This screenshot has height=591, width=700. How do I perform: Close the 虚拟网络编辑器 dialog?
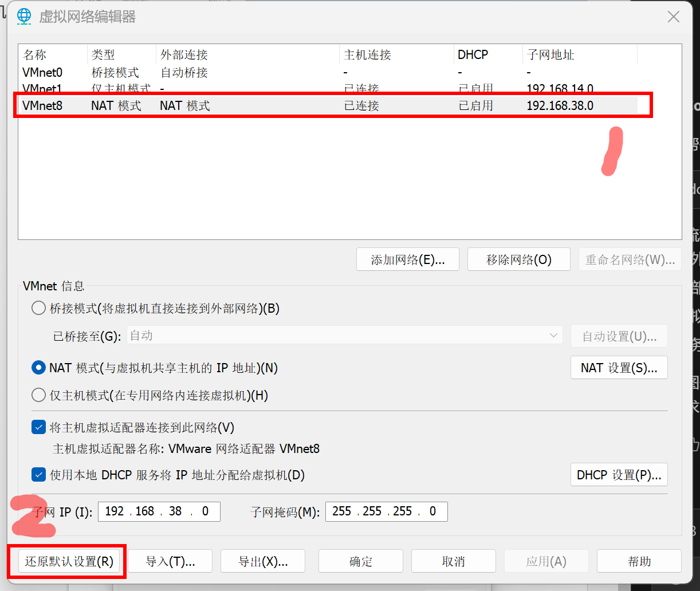[x=674, y=17]
